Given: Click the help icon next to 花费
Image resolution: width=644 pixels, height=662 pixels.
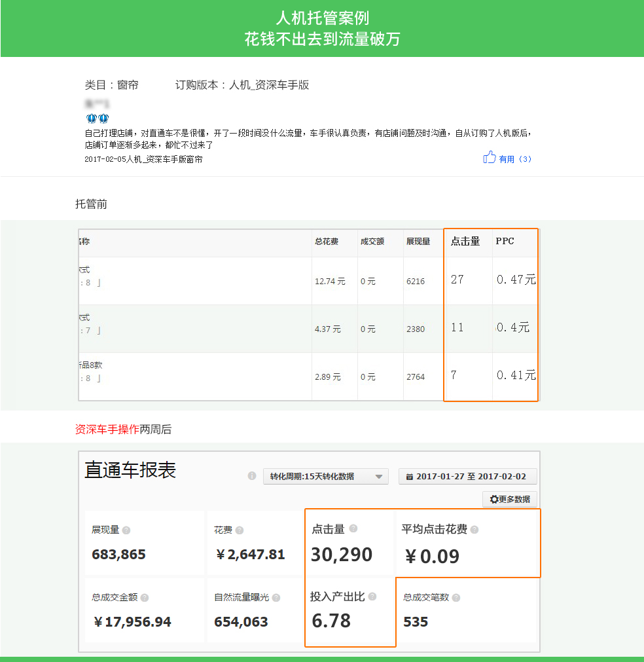Looking at the screenshot, I should coord(240,530).
